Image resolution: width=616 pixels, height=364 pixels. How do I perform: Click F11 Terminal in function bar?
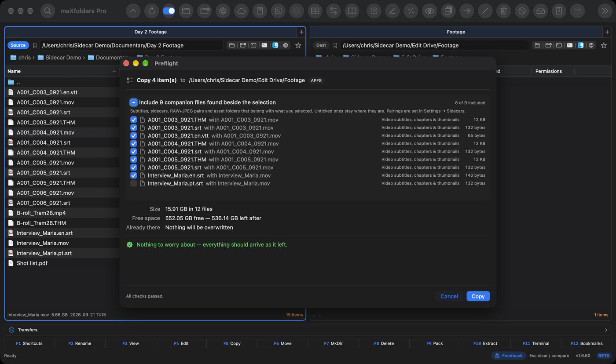535,343
